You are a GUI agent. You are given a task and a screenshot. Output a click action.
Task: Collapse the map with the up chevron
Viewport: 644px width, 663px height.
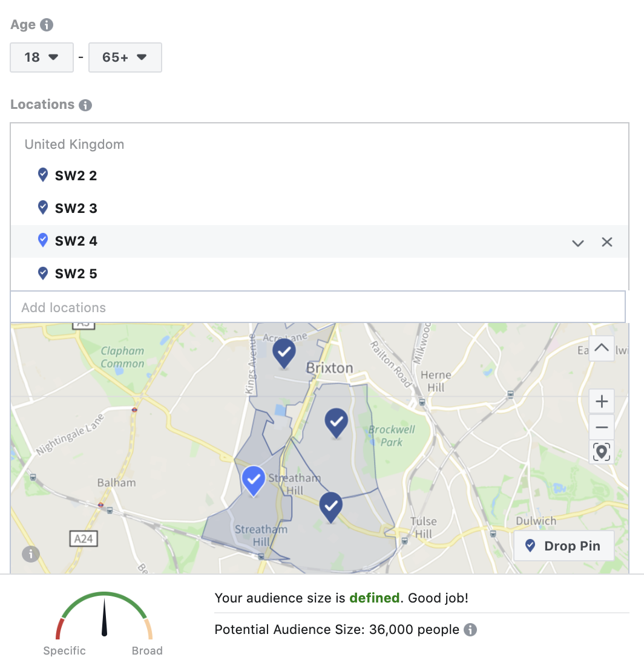(x=602, y=348)
